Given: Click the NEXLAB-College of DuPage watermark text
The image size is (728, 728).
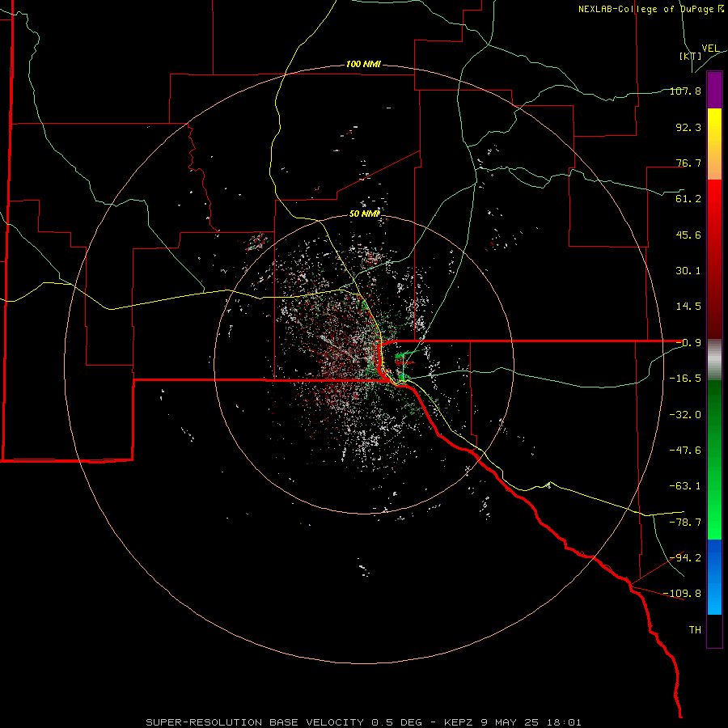Looking at the screenshot, I should tap(650, 9).
